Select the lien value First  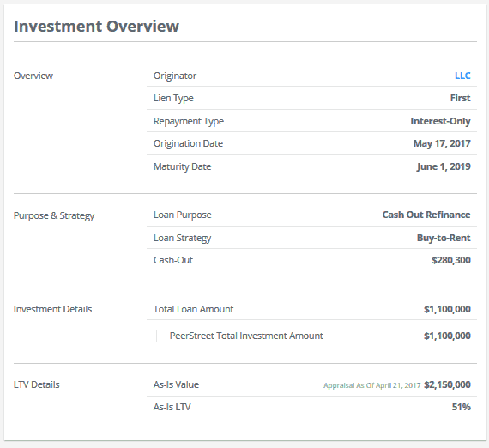(x=461, y=98)
